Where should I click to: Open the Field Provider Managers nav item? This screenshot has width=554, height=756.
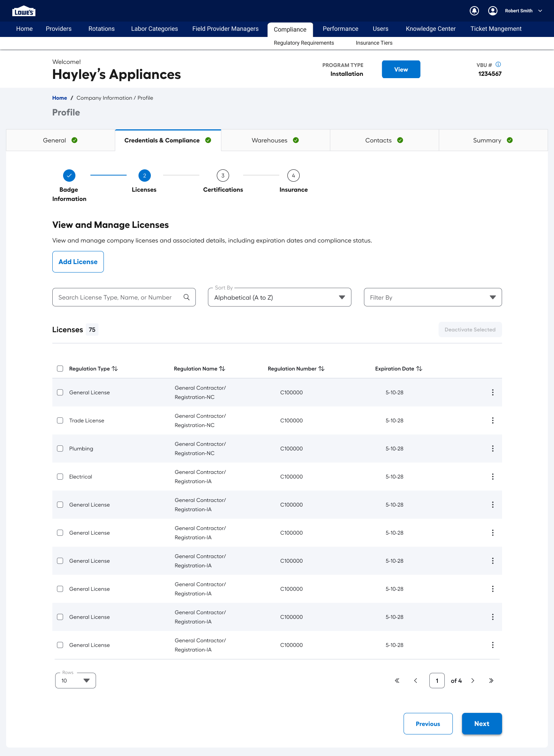pyautogui.click(x=225, y=29)
